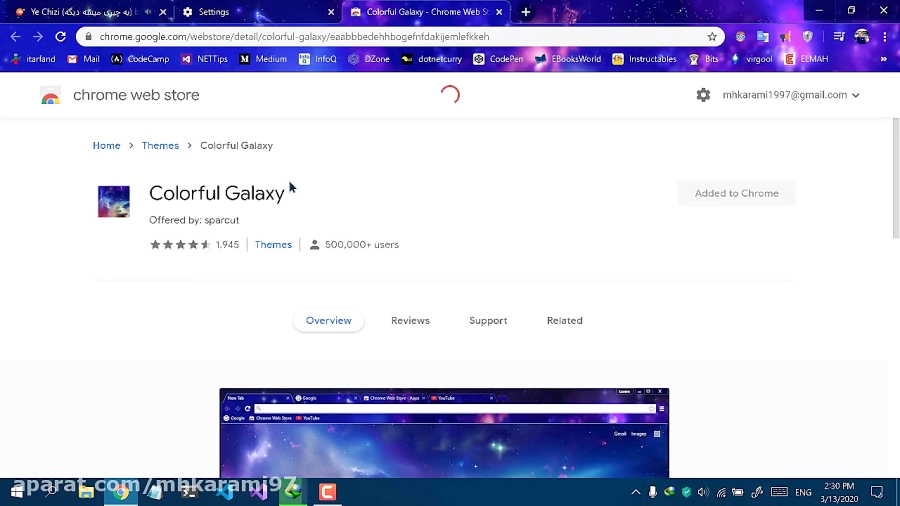The width and height of the screenshot is (900, 506).
Task: Click the Added to Chrome button
Action: coord(736,193)
